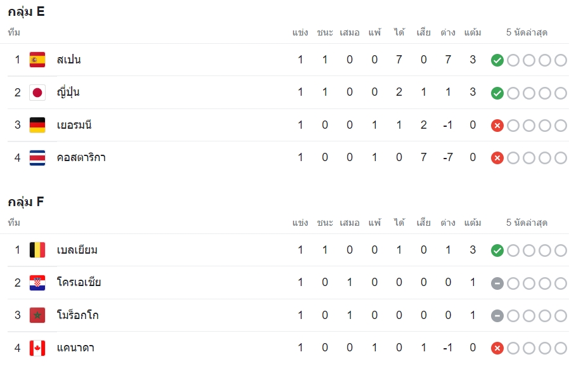Click Croatia's grey draw indicator
Image resolution: width=588 pixels, height=371 pixels.
[497, 283]
